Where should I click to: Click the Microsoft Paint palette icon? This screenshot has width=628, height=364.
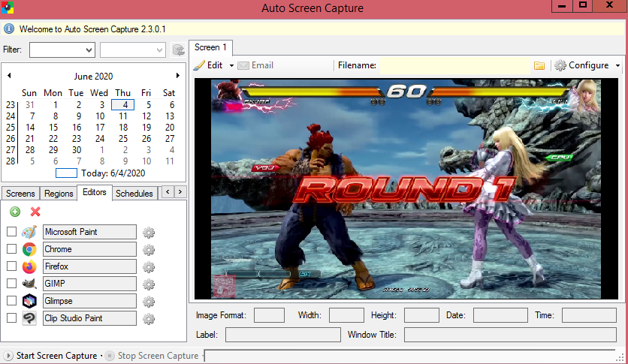pos(29,232)
